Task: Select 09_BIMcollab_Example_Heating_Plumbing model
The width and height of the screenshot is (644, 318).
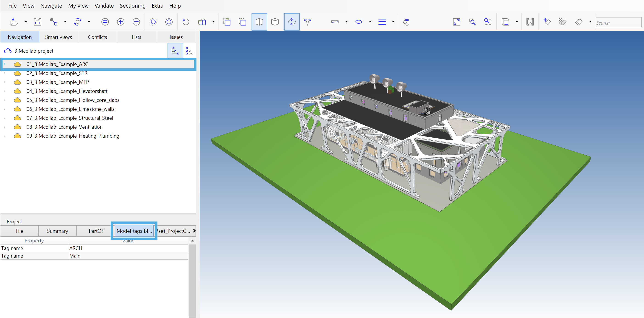Action: (x=73, y=136)
